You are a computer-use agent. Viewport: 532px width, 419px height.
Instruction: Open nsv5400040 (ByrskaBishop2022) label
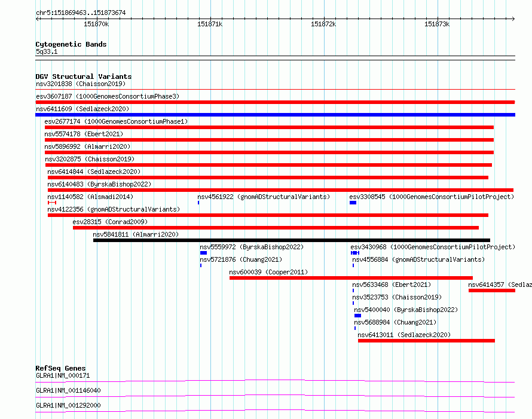coord(406,310)
